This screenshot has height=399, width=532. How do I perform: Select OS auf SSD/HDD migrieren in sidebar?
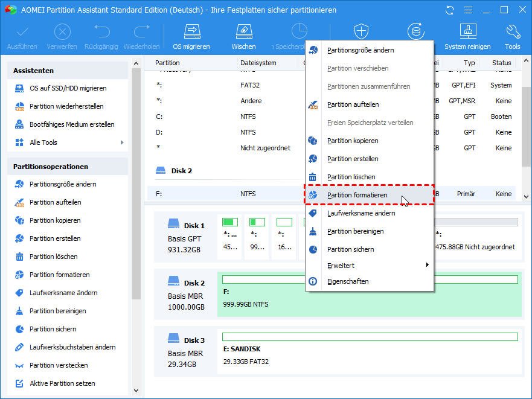(x=68, y=88)
